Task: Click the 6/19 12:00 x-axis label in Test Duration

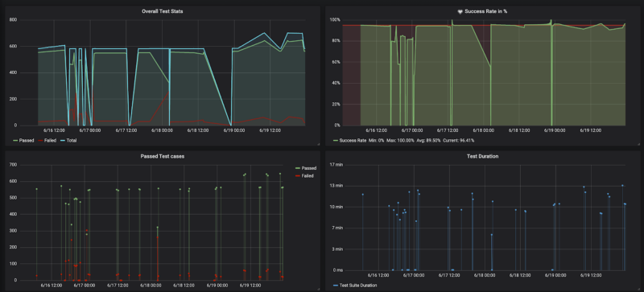Action: coord(590,275)
